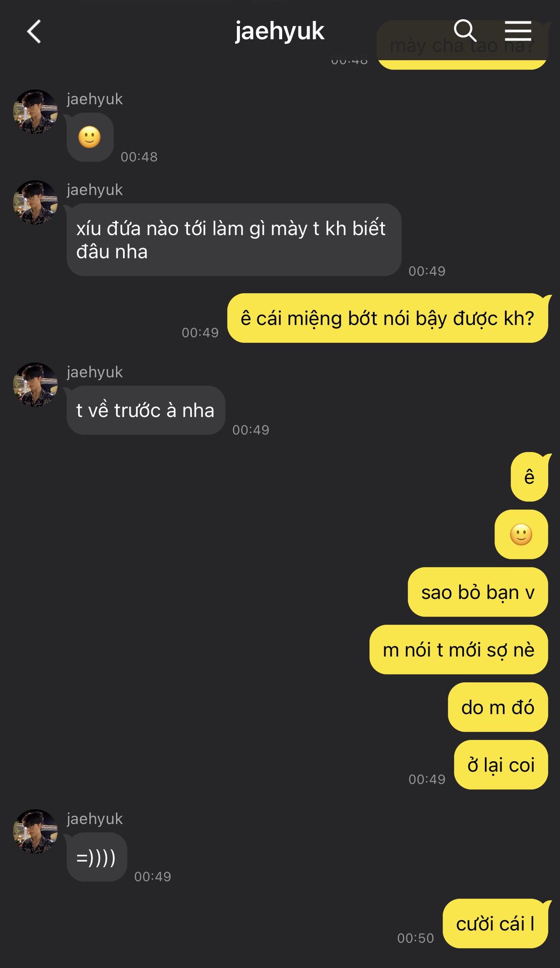Tap the jaehyuk chat title

[279, 31]
